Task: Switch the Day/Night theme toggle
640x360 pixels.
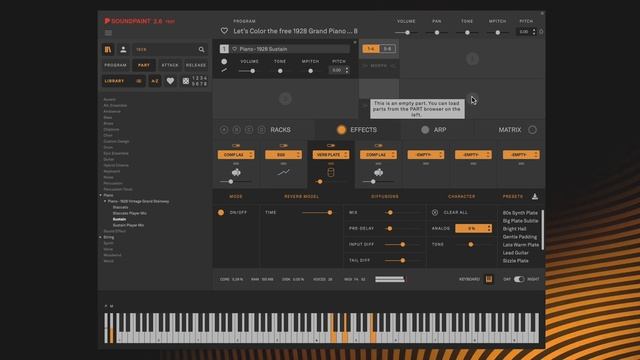Action: 519,279
